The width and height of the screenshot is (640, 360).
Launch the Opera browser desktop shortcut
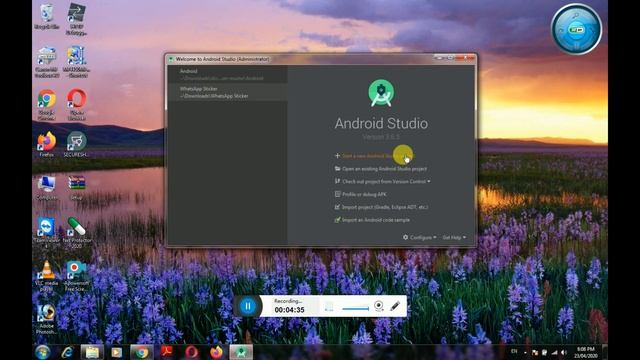click(x=76, y=105)
